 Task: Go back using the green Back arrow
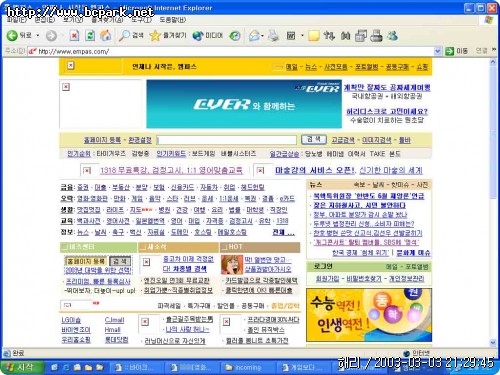[12, 35]
